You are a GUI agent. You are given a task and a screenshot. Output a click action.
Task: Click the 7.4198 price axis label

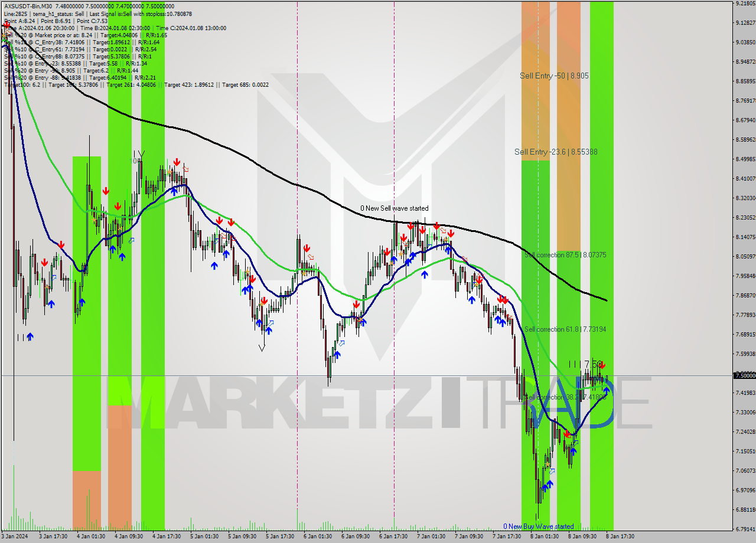tap(746, 392)
